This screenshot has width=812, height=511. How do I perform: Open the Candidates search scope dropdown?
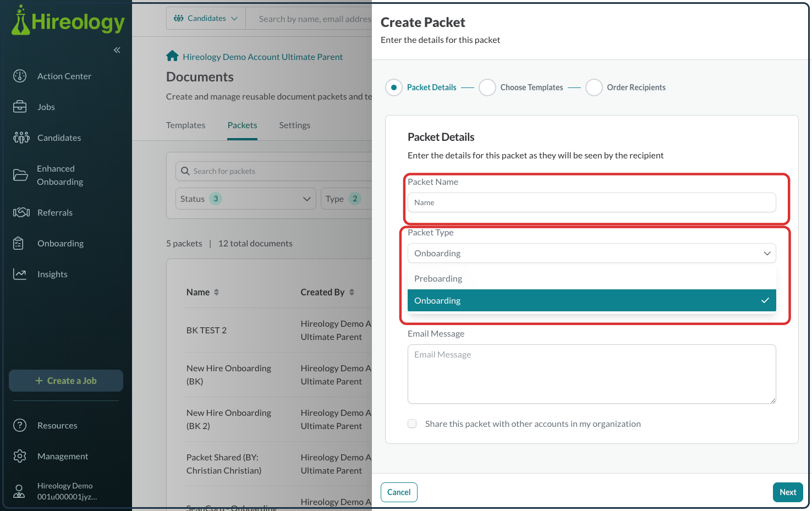206,18
